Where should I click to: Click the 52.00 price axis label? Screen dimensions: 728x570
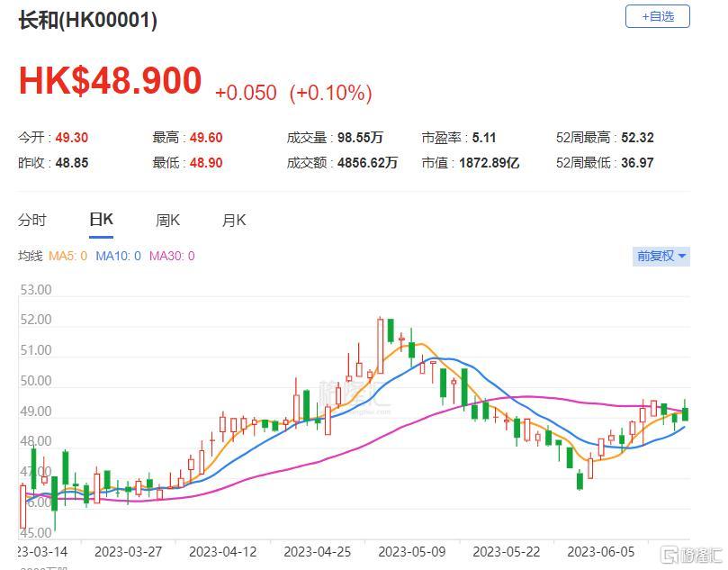coord(36,320)
